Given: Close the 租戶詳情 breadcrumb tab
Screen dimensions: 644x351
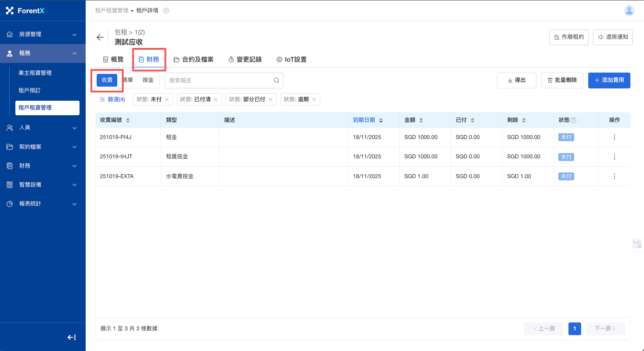Looking at the screenshot, I should coord(166,11).
